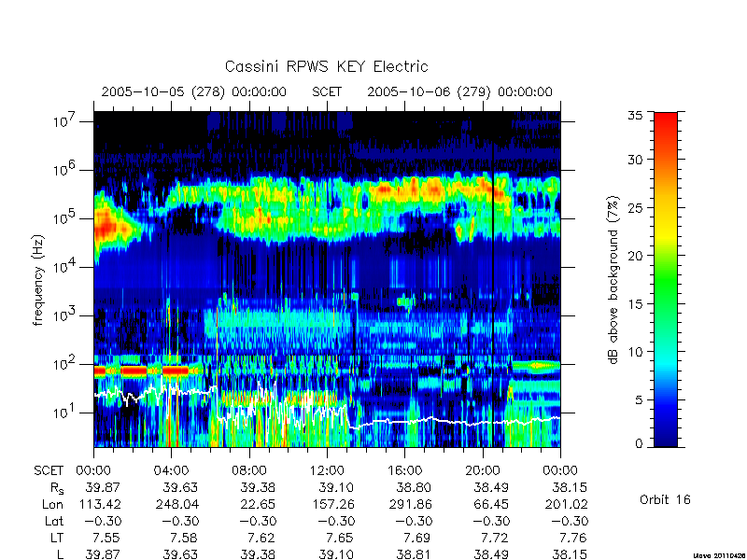Click the SCET row label below the plot
This screenshot has height=560, width=747.
click(49, 470)
